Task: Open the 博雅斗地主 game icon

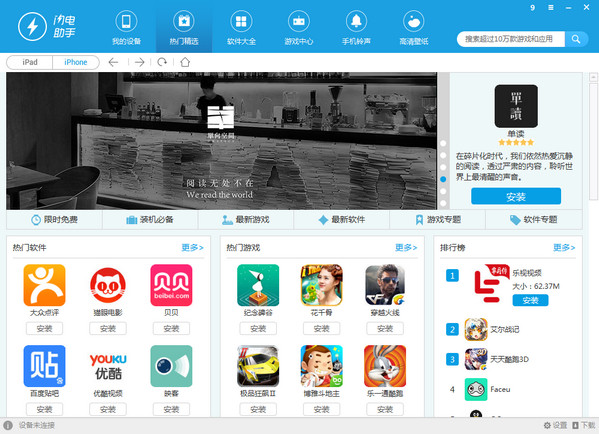Action: (321, 366)
